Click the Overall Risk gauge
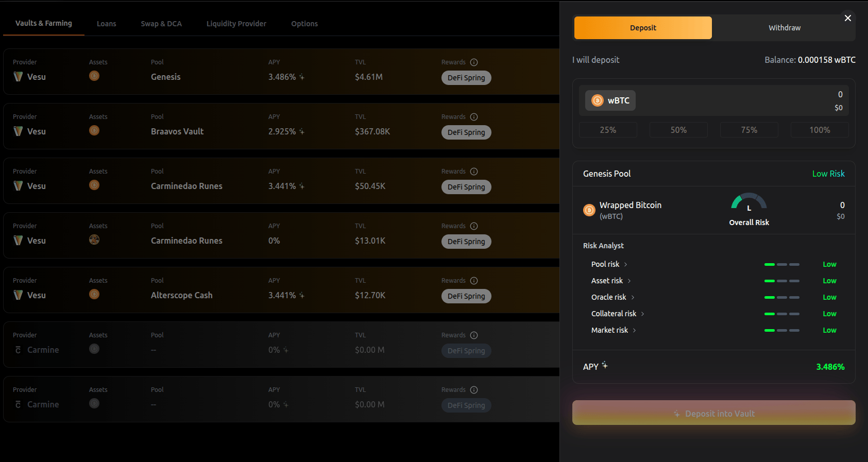This screenshot has height=462, width=868. click(x=749, y=201)
